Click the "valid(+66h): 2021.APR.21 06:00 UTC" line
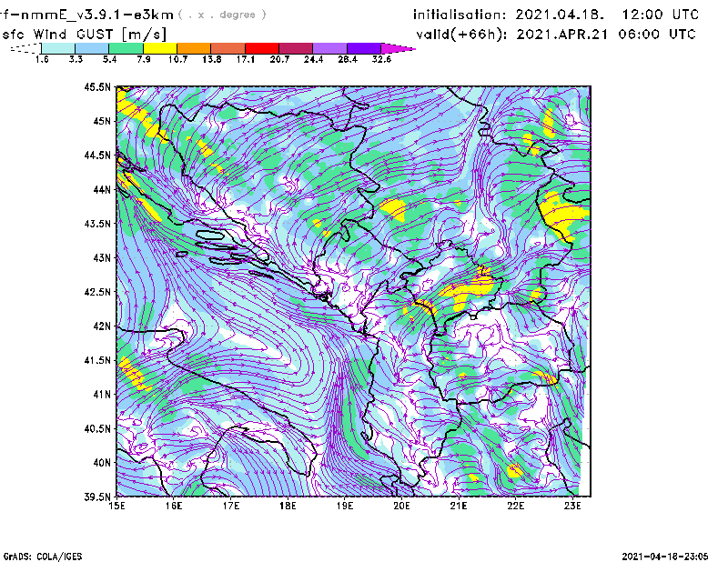This screenshot has height=562, width=728. tap(556, 35)
